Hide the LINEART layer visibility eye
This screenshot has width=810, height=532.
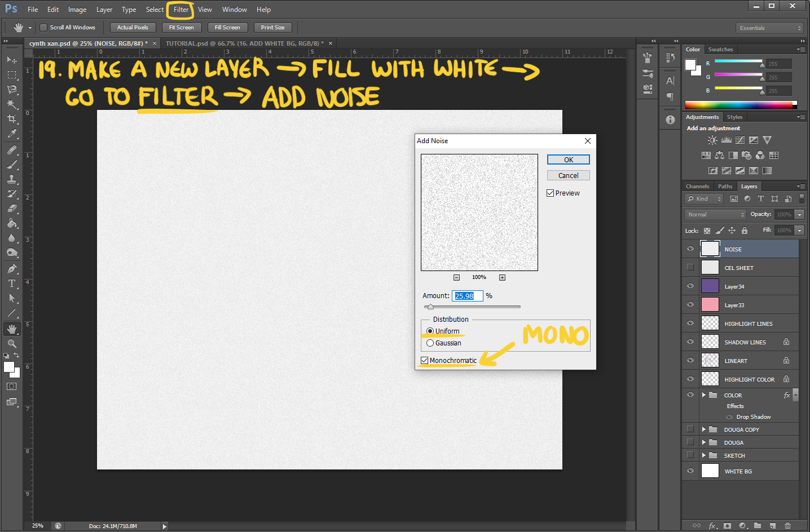click(690, 361)
